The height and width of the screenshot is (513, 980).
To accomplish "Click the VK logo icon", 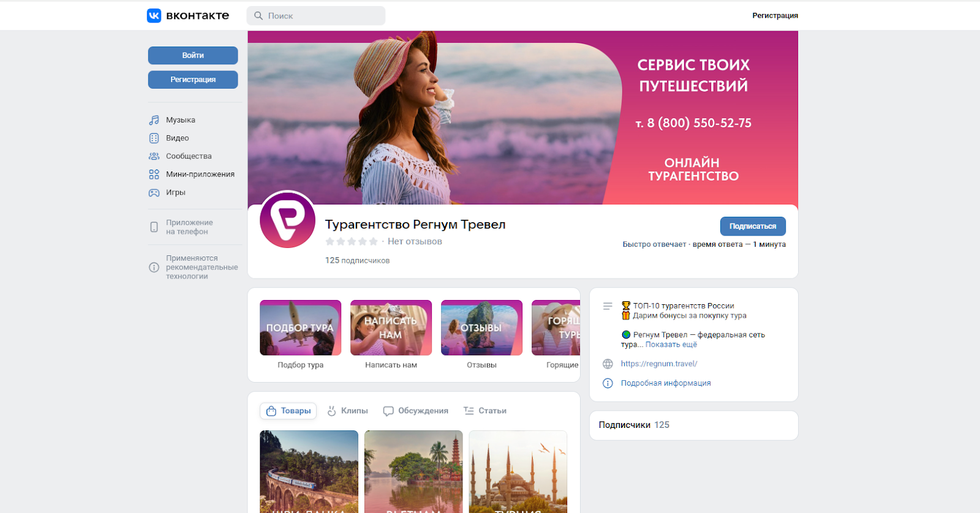I will pyautogui.click(x=154, y=15).
